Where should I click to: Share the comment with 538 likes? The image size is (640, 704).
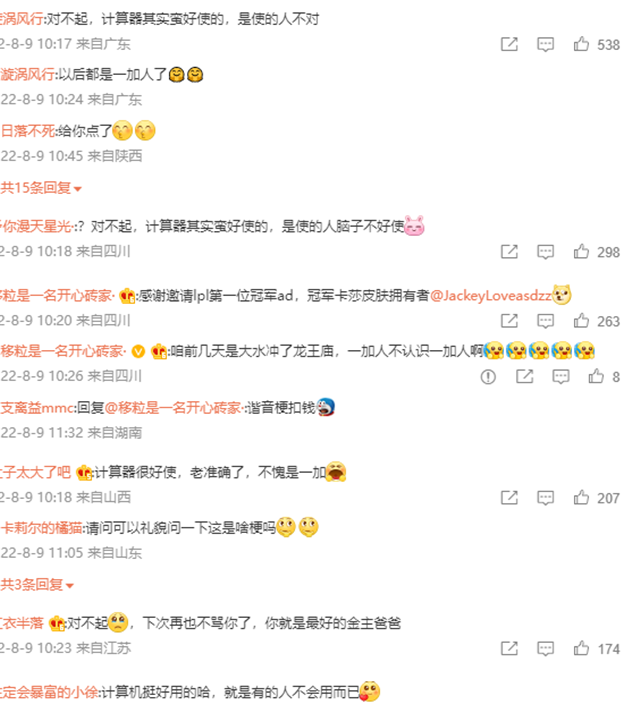[509, 44]
